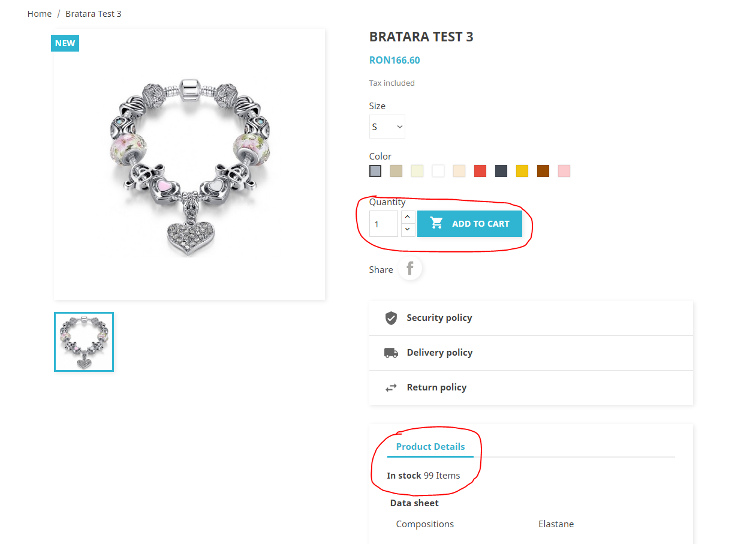This screenshot has width=756, height=544.
Task: Choose the yellow color option
Action: [522, 171]
